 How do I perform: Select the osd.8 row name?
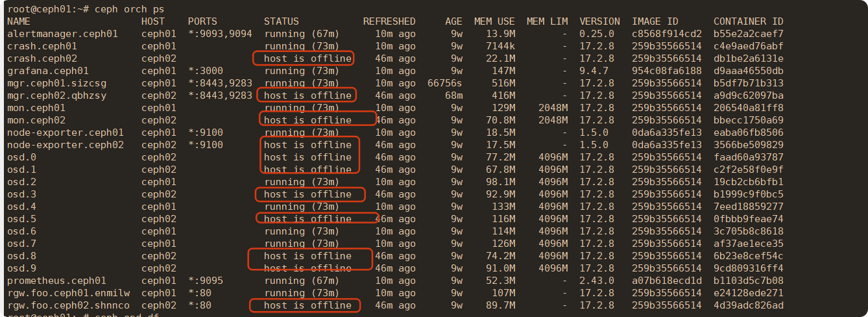click(21, 256)
